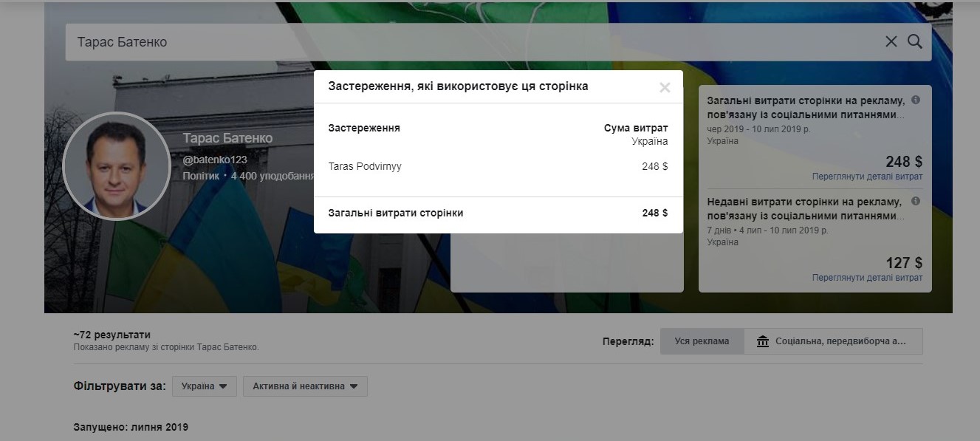Click the government building icon in filter tab
Screen dimensions: 980x441
coord(763,341)
